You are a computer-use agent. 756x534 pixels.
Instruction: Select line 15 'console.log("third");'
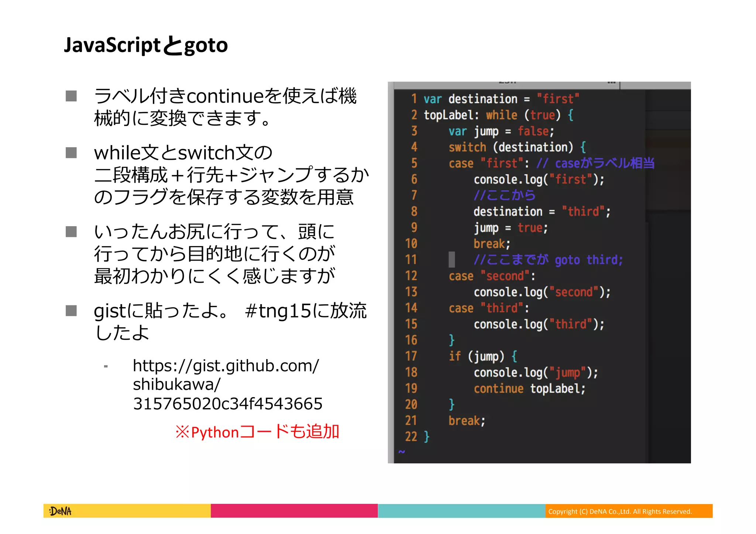coord(539,324)
